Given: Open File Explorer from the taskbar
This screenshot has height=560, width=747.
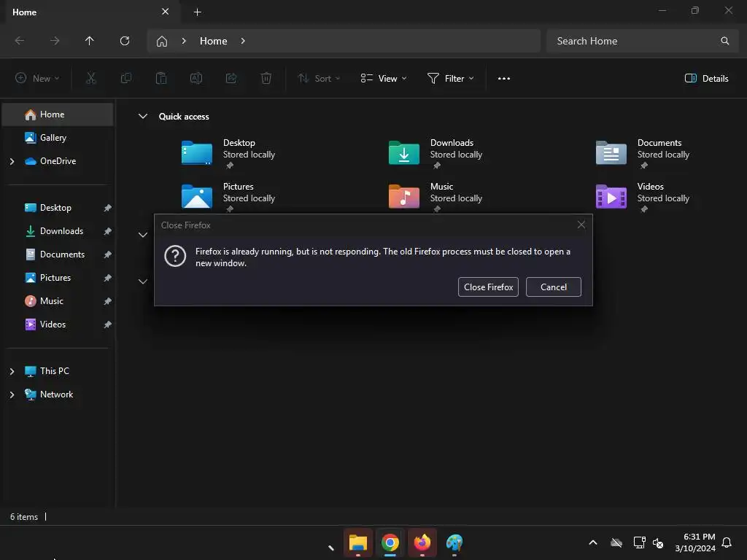Looking at the screenshot, I should click(357, 542).
